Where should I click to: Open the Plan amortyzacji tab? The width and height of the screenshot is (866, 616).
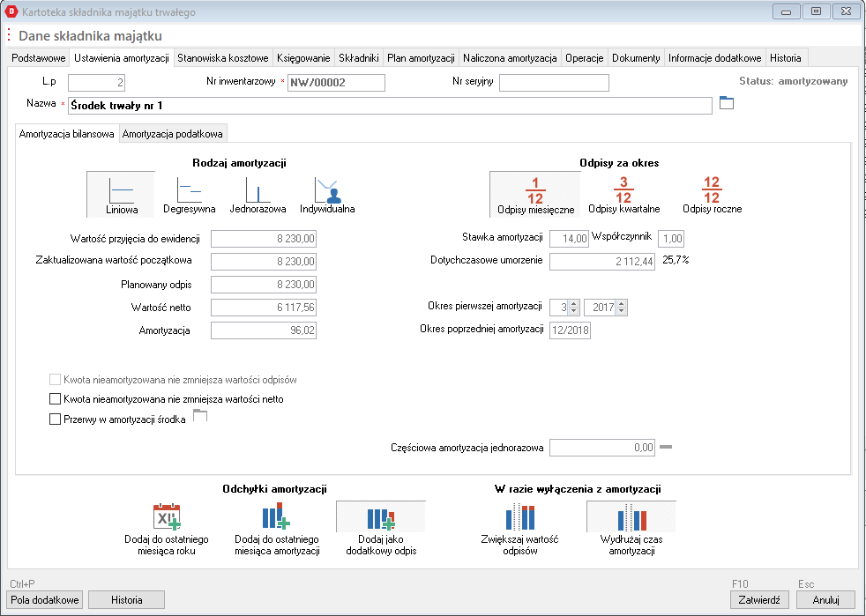coord(421,58)
